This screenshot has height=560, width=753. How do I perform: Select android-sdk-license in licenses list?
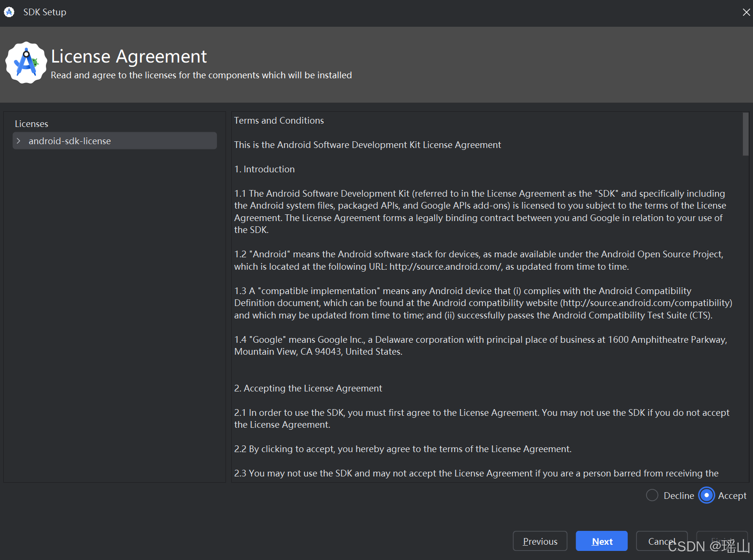coord(115,141)
